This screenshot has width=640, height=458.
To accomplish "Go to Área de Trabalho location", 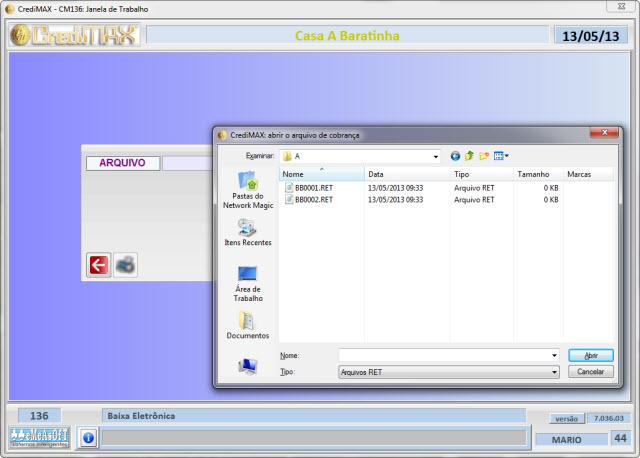I will point(247,283).
